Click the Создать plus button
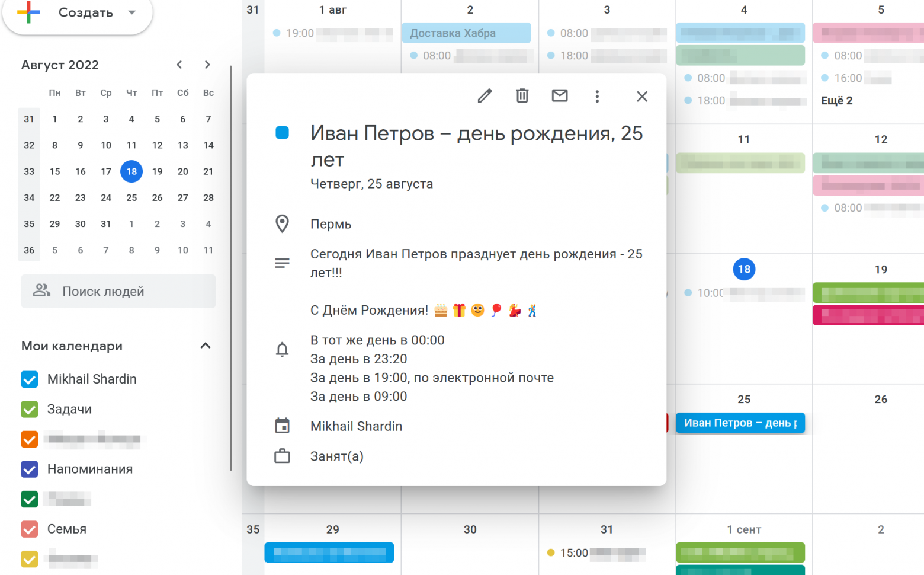924x575 pixels. [28, 12]
